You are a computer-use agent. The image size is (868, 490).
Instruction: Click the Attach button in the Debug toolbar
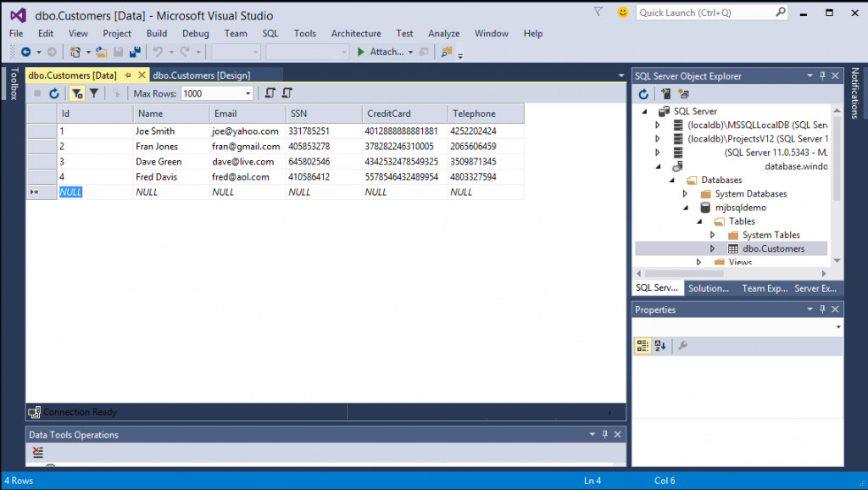pyautogui.click(x=383, y=52)
